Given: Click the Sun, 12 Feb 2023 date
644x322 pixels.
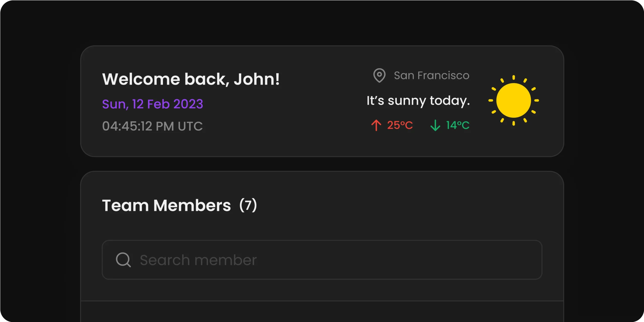Looking at the screenshot, I should [153, 104].
